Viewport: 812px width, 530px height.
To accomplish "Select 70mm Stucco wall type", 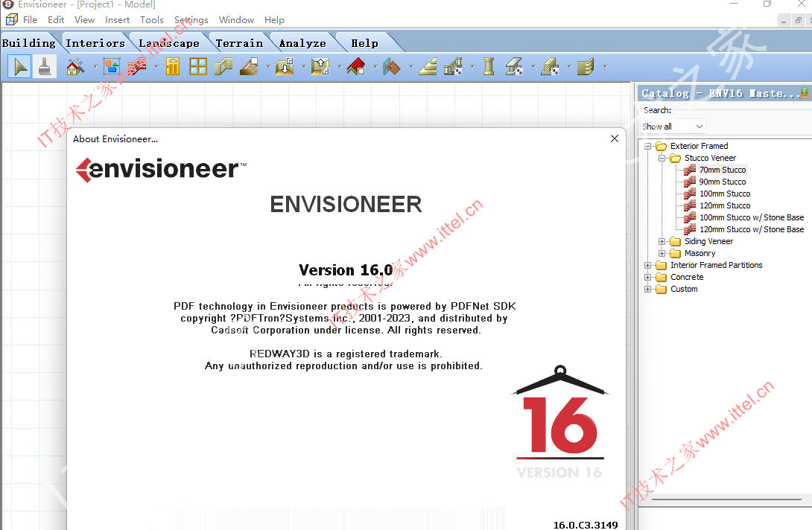I will pyautogui.click(x=723, y=170).
